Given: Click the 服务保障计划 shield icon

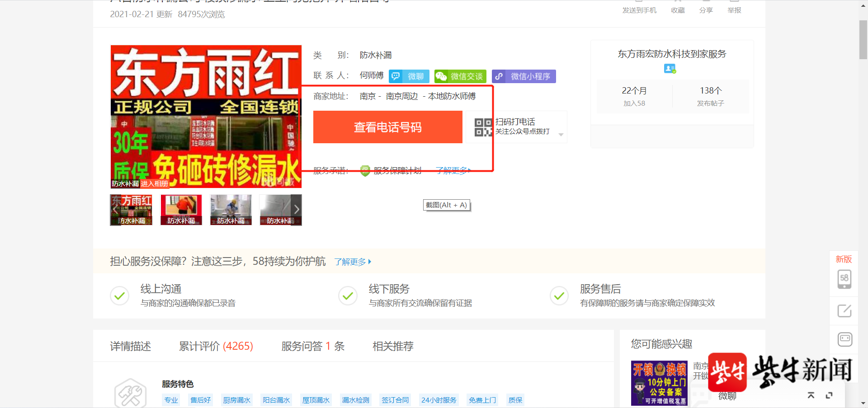Looking at the screenshot, I should point(365,171).
